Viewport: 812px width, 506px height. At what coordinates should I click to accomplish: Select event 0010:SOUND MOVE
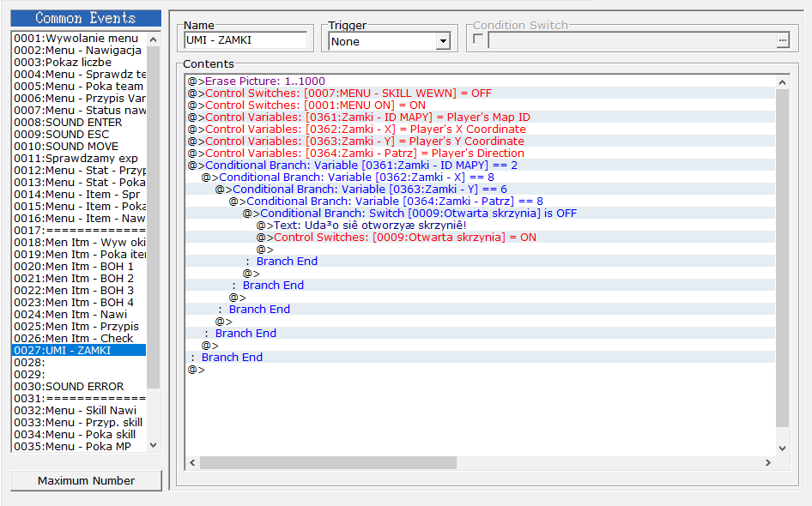point(79,147)
